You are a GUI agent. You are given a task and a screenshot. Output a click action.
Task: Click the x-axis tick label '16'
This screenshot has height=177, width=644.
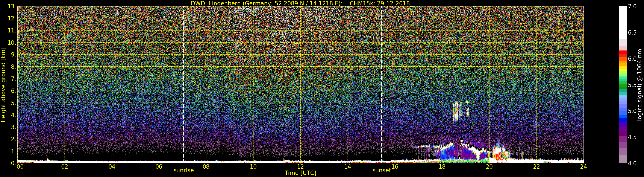[x=395, y=166]
